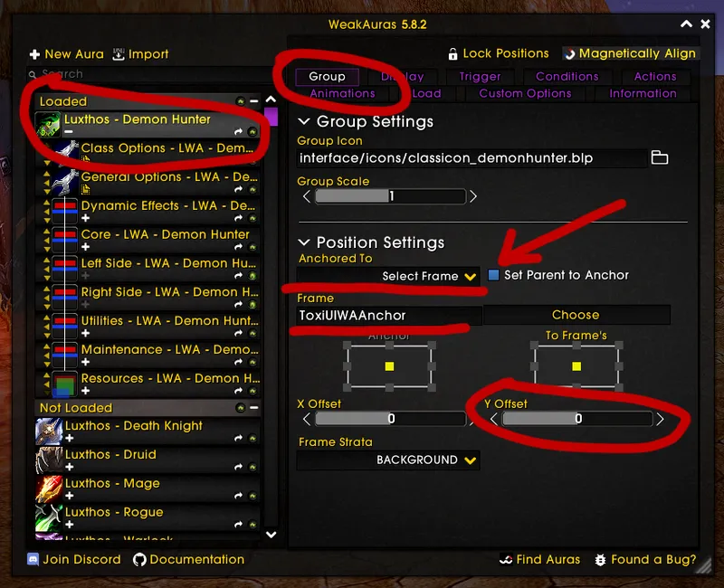The width and height of the screenshot is (724, 588).
Task: Click the Frame ToxiUIWAAnchor input field
Action: (x=389, y=315)
